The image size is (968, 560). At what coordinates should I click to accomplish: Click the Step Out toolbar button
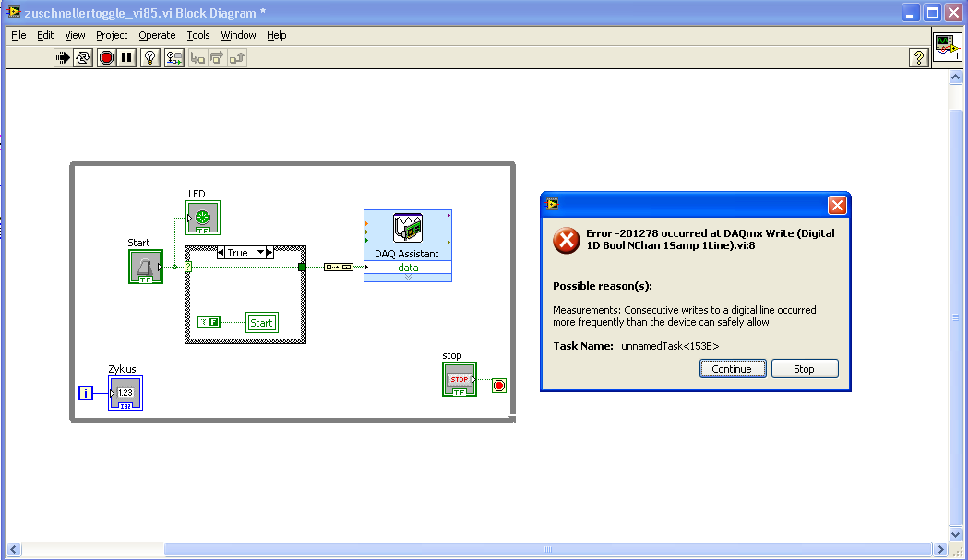pyautogui.click(x=238, y=58)
